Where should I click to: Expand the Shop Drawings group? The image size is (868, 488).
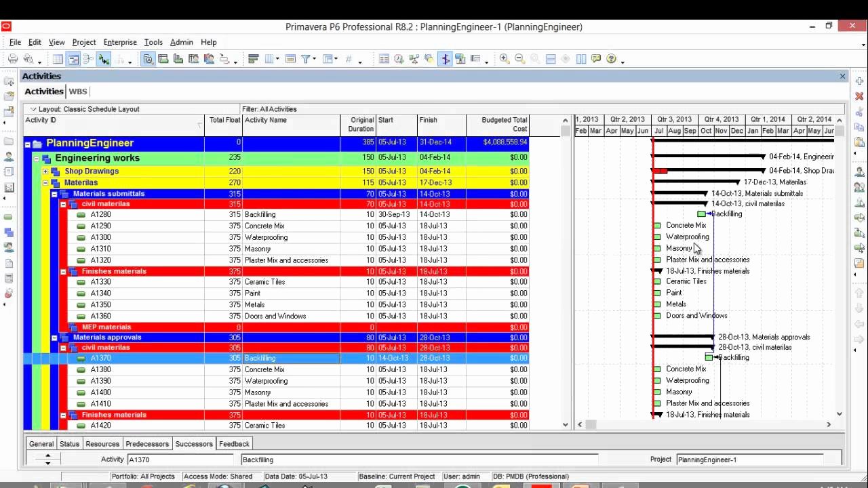pos(45,171)
